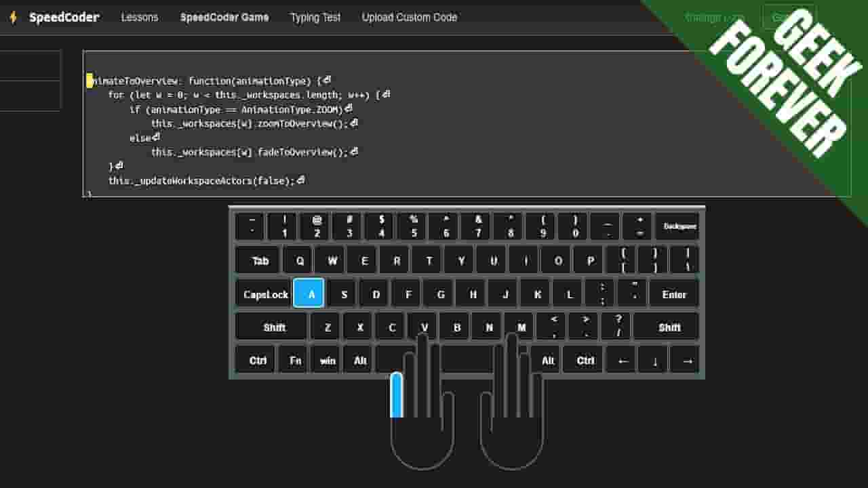The height and width of the screenshot is (488, 868).
Task: Click the F key
Action: pyautogui.click(x=407, y=294)
